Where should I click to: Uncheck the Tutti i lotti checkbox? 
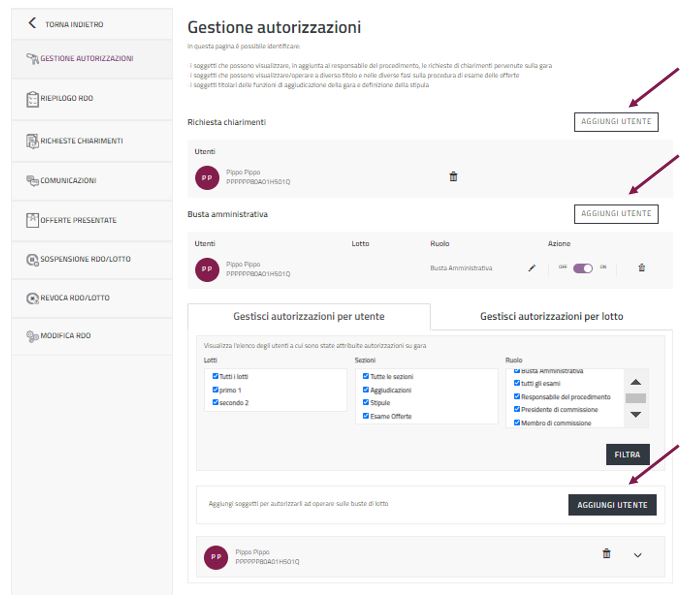pos(215,376)
